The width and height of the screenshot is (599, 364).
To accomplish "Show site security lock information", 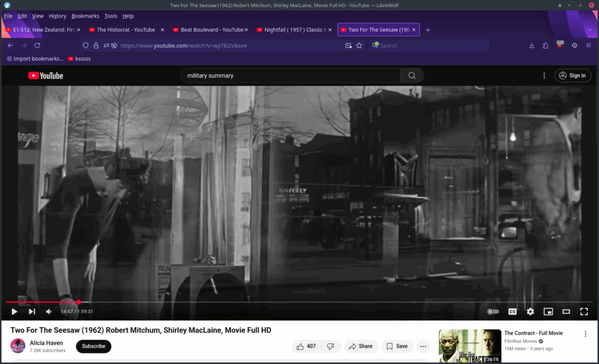I will 96,46.
